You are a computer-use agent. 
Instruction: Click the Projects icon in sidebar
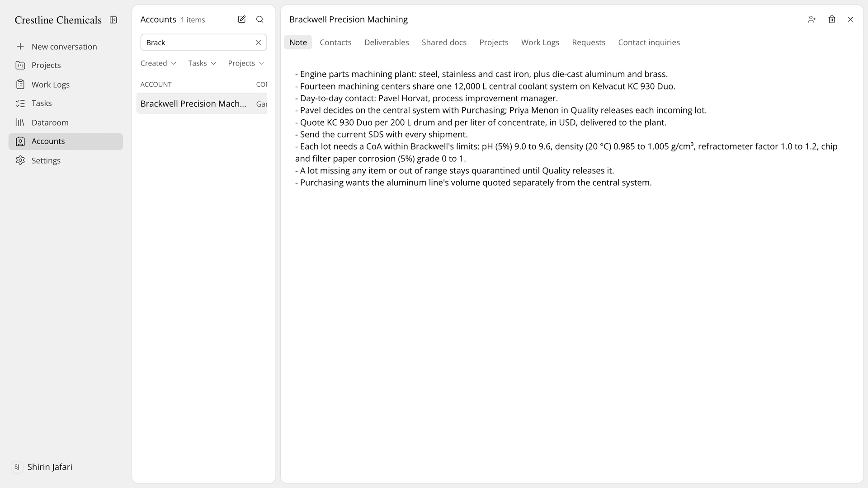[x=20, y=65]
